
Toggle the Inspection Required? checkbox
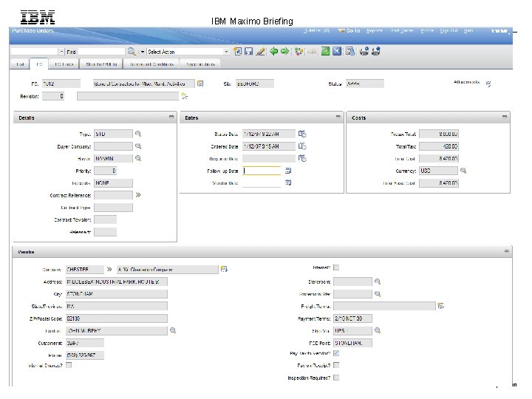point(336,378)
